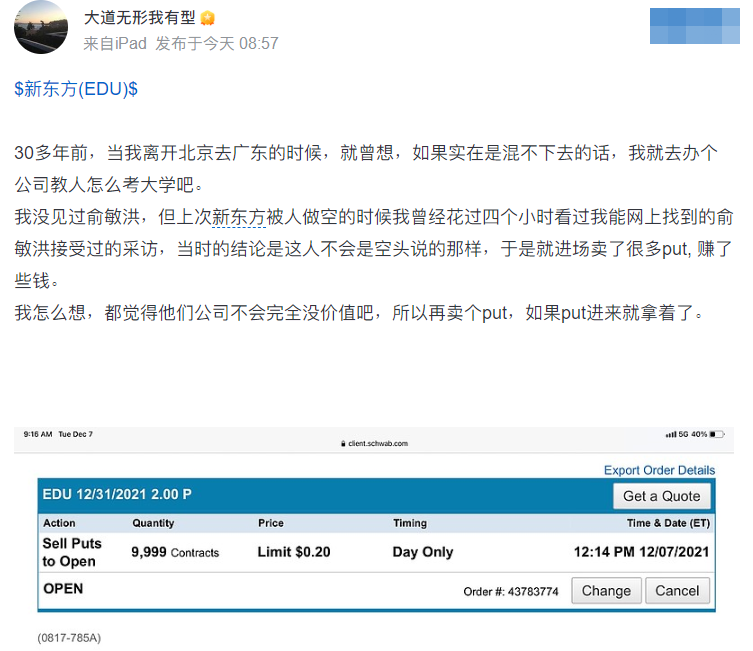Click the Sell Puts to Open action
The width and height of the screenshot is (753, 651).
(72, 552)
